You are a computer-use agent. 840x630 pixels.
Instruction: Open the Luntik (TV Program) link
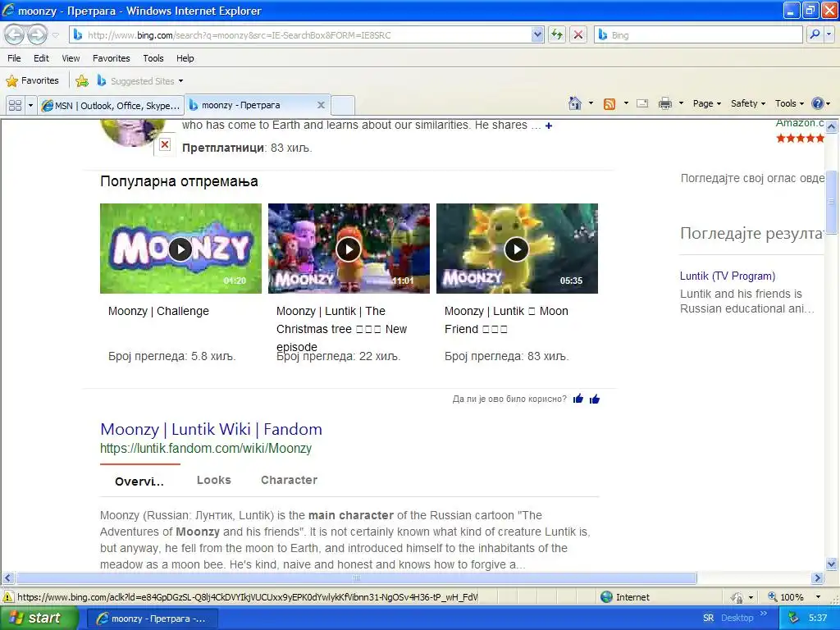point(728,276)
